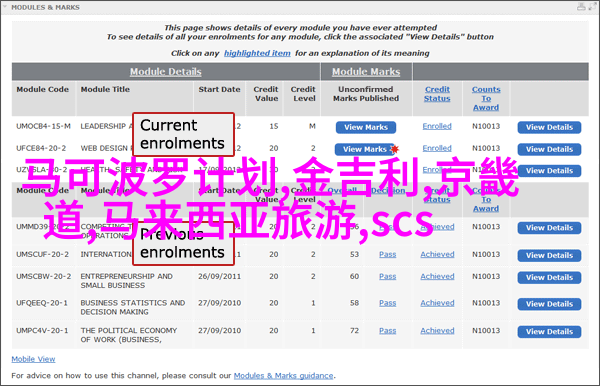This screenshot has height=386, width=600.
Task: View marks for the WEB DESIGN module
Action: [364, 149]
